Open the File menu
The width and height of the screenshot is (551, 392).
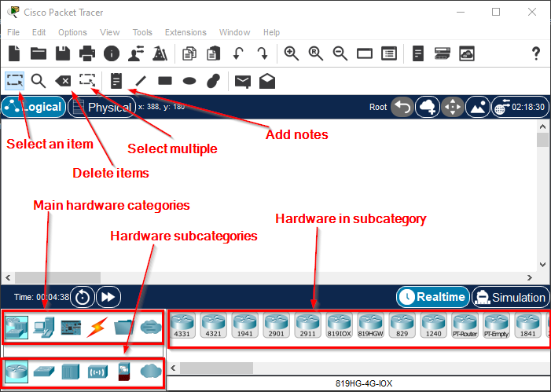tap(13, 32)
